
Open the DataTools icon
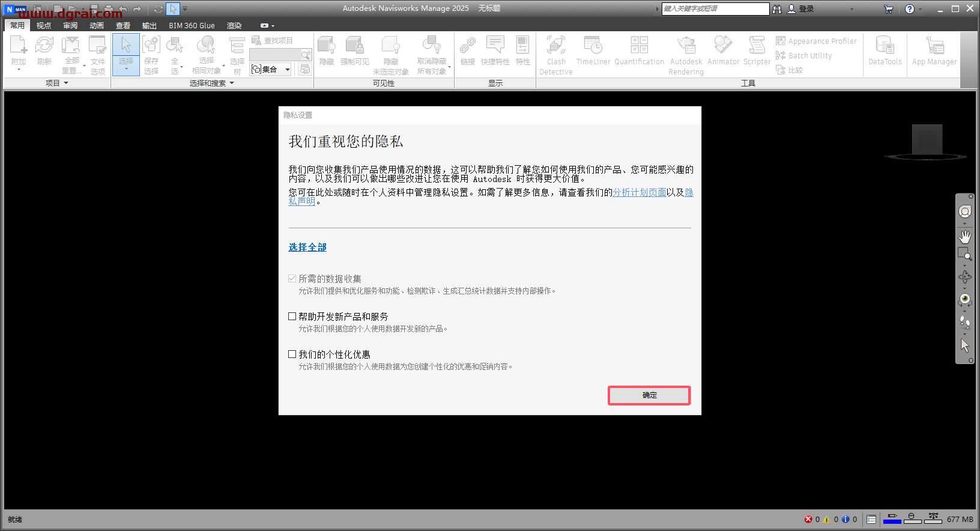coord(885,46)
